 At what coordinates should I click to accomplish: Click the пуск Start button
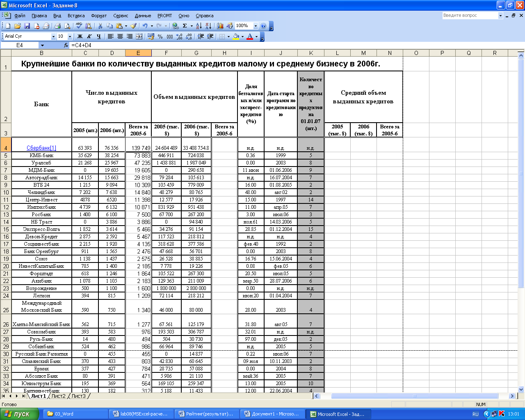19,414
